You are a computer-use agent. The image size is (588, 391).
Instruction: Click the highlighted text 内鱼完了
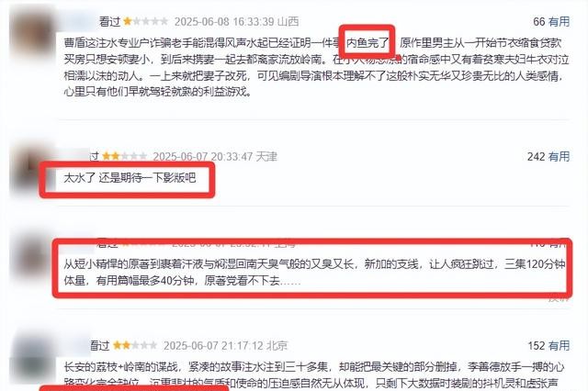click(x=367, y=43)
